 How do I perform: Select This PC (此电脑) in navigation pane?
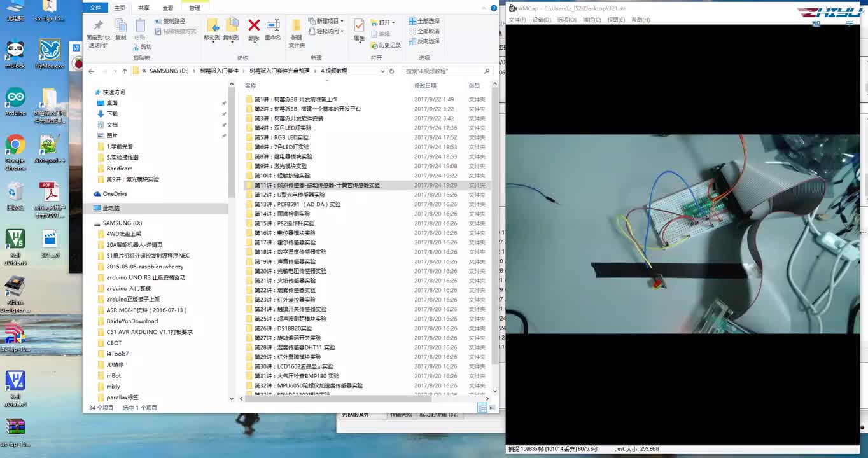point(111,209)
